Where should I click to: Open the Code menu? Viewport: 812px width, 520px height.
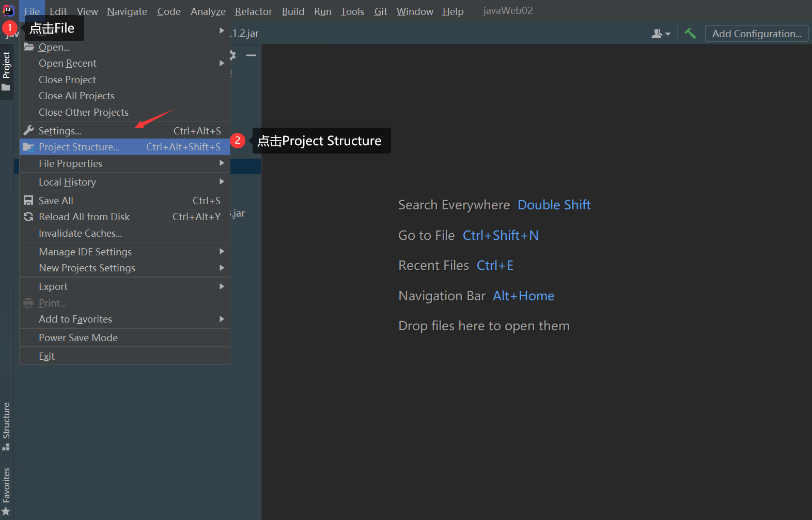tap(169, 11)
